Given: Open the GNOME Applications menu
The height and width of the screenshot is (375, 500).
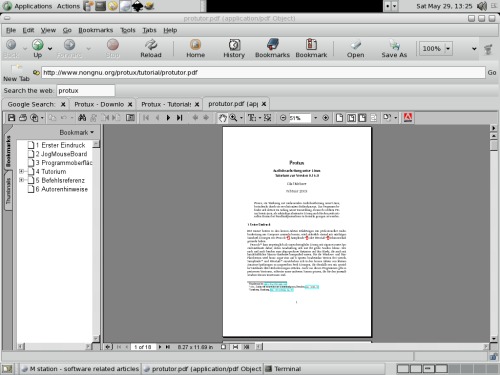Looking at the screenshot, I should 28,6.
